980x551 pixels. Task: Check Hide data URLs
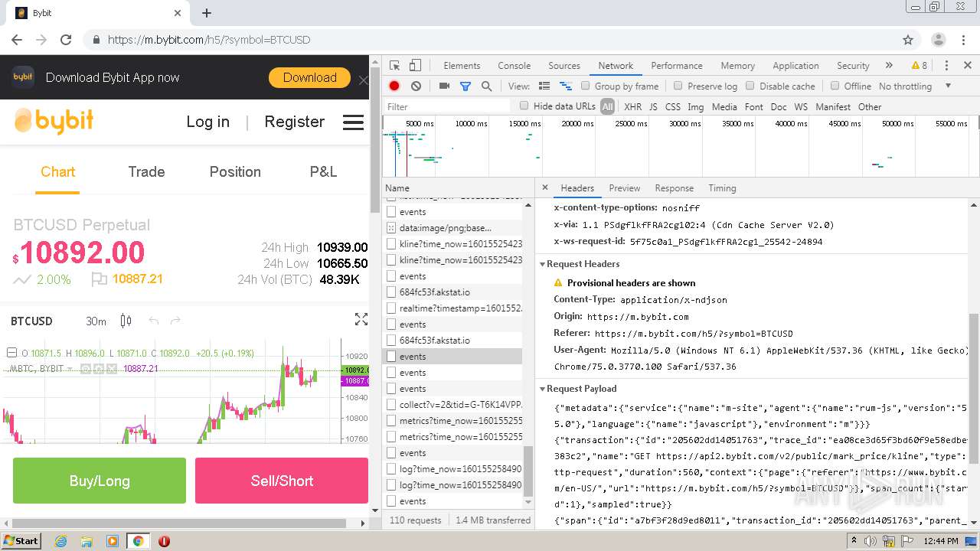[524, 106]
